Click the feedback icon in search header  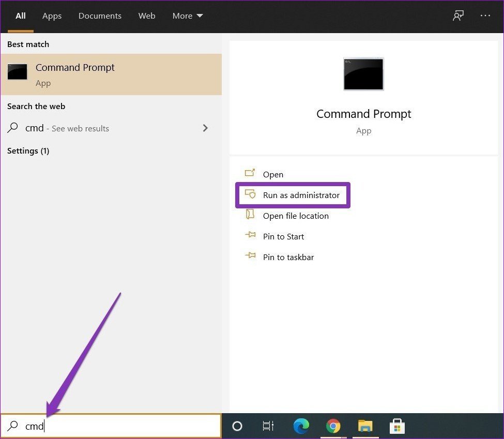point(458,16)
